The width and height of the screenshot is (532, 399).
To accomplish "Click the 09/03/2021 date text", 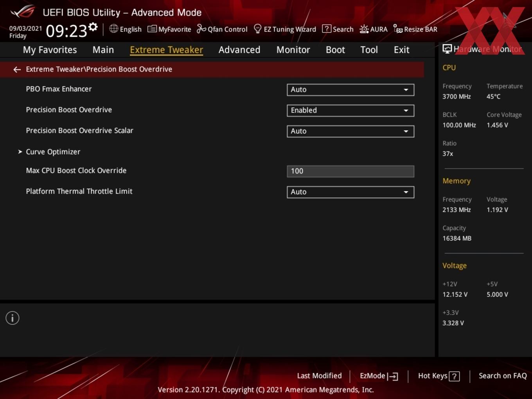I will pos(25,28).
